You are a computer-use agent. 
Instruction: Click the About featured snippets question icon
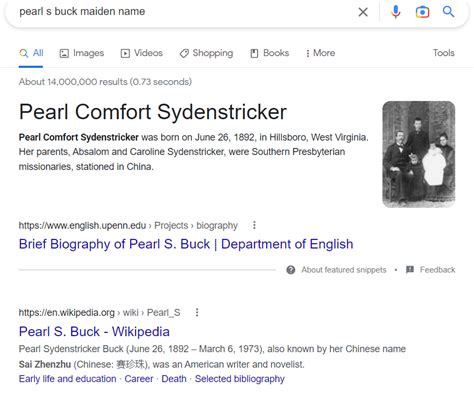[291, 270]
